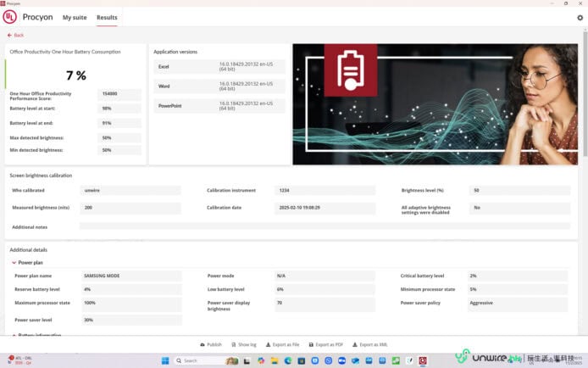Click the UL Procyon logo
This screenshot has height=368, width=588.
pyautogui.click(x=10, y=17)
